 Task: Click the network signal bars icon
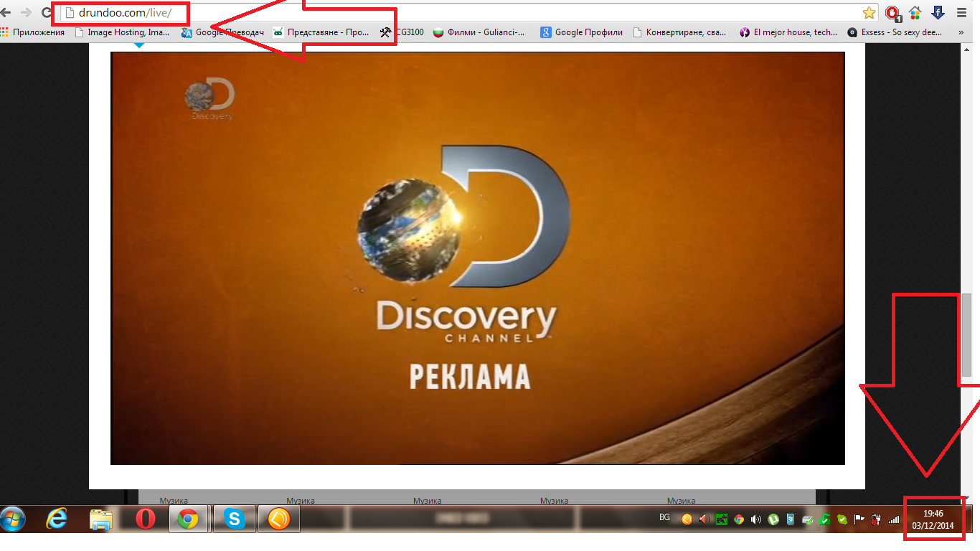pos(894,519)
